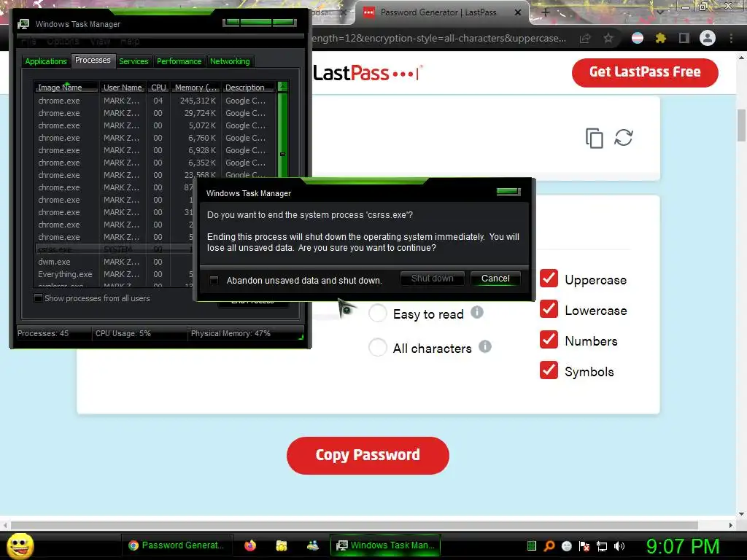Click the page vertical scrollbar thumb

(x=741, y=125)
